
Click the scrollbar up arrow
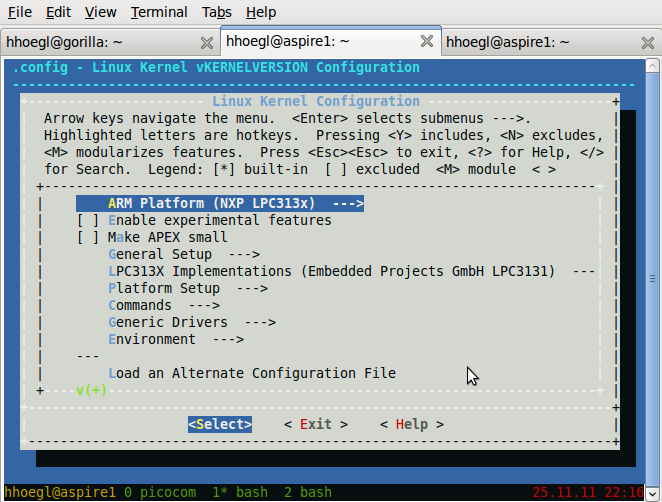(x=652, y=66)
